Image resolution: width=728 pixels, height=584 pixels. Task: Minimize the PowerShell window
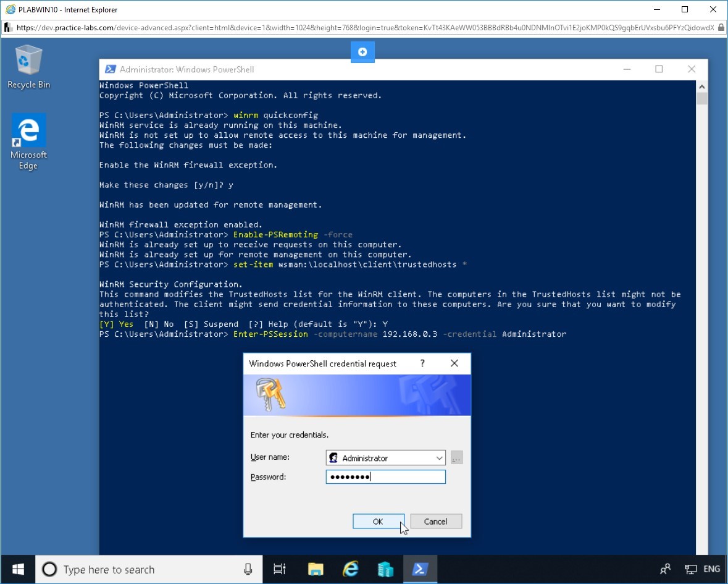[x=627, y=69]
